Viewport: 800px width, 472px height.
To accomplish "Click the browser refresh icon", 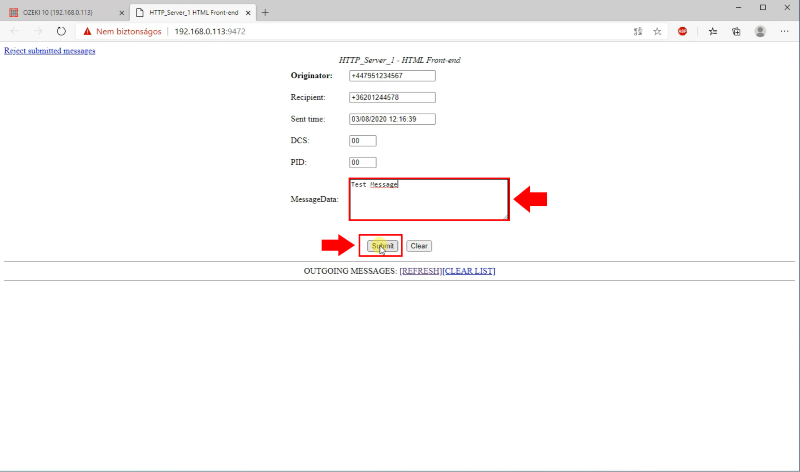I will pyautogui.click(x=61, y=31).
